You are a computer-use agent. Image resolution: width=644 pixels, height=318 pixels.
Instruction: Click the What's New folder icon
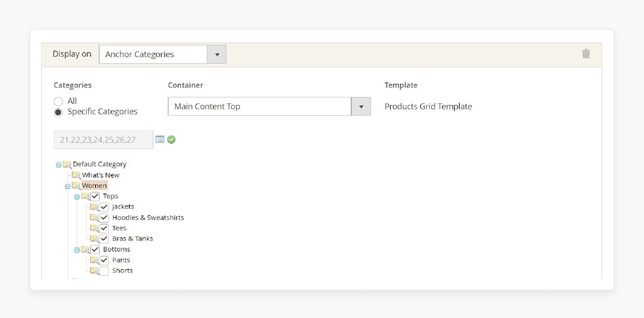tap(76, 175)
